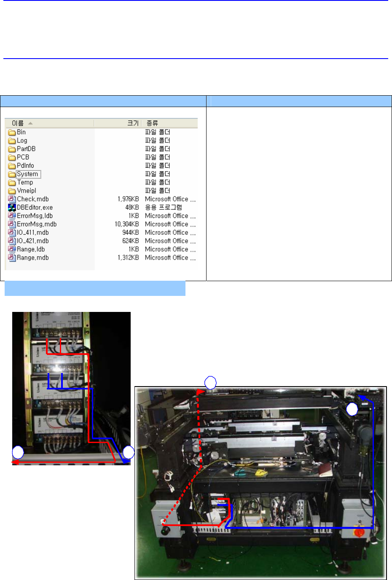Select the Vmeipl folder name

[27, 191]
